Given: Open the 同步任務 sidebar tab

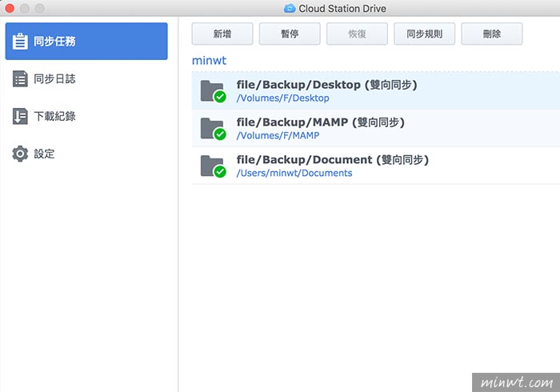Looking at the screenshot, I should pos(86,41).
